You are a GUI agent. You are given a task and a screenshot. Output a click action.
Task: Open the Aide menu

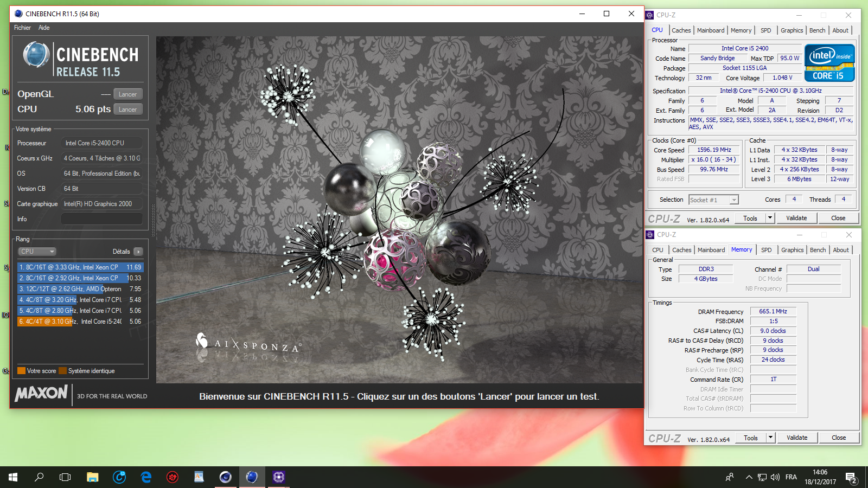(44, 28)
